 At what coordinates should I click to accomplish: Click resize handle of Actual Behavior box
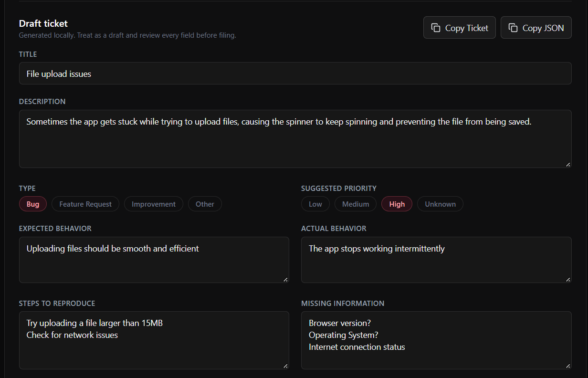tap(568, 279)
